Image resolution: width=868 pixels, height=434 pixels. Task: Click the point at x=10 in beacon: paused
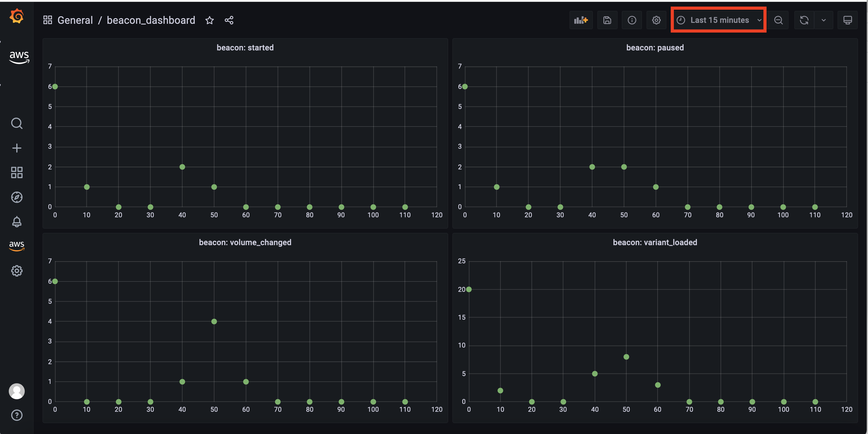point(496,187)
